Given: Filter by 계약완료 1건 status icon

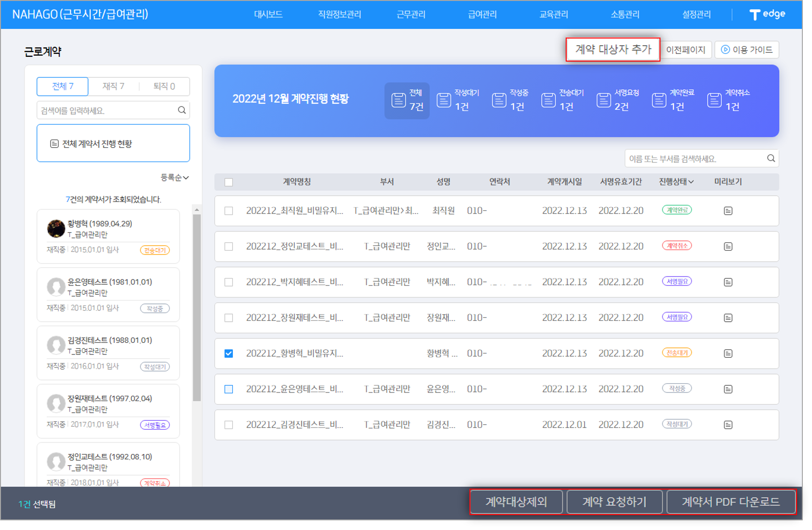Looking at the screenshot, I should click(673, 100).
